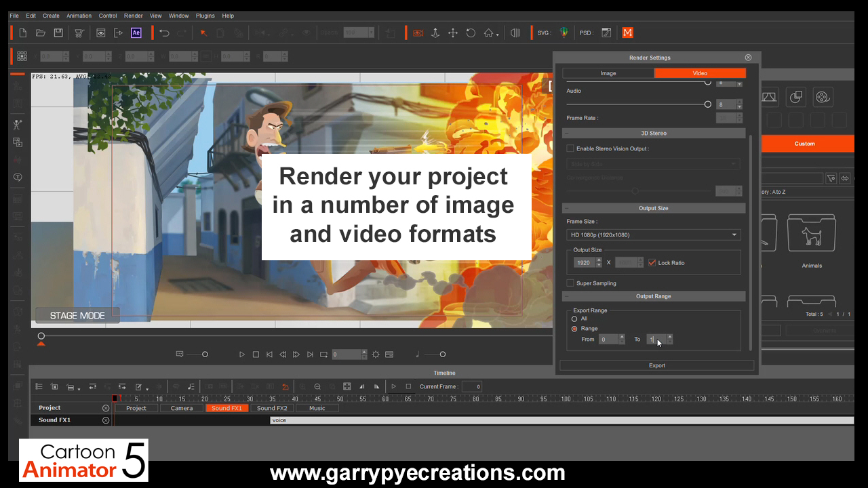Click the film reel content icon
868x488 pixels.
click(822, 98)
